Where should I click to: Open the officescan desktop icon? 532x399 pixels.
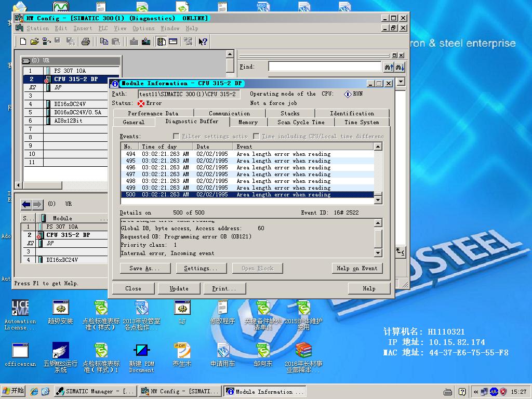pyautogui.click(x=20, y=355)
